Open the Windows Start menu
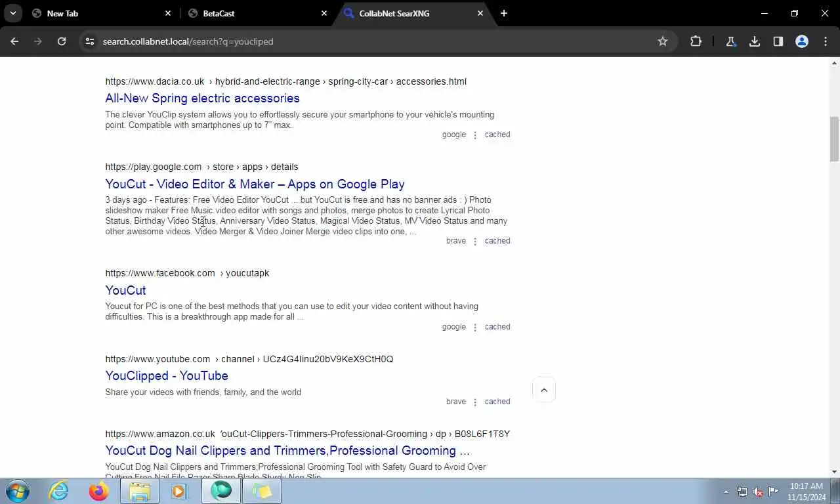840x504 pixels. pos(18,491)
